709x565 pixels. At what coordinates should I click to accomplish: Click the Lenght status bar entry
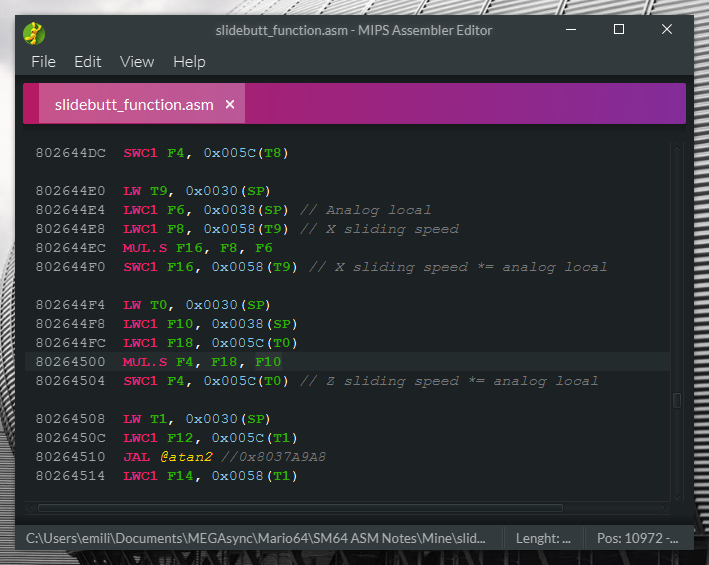click(543, 538)
